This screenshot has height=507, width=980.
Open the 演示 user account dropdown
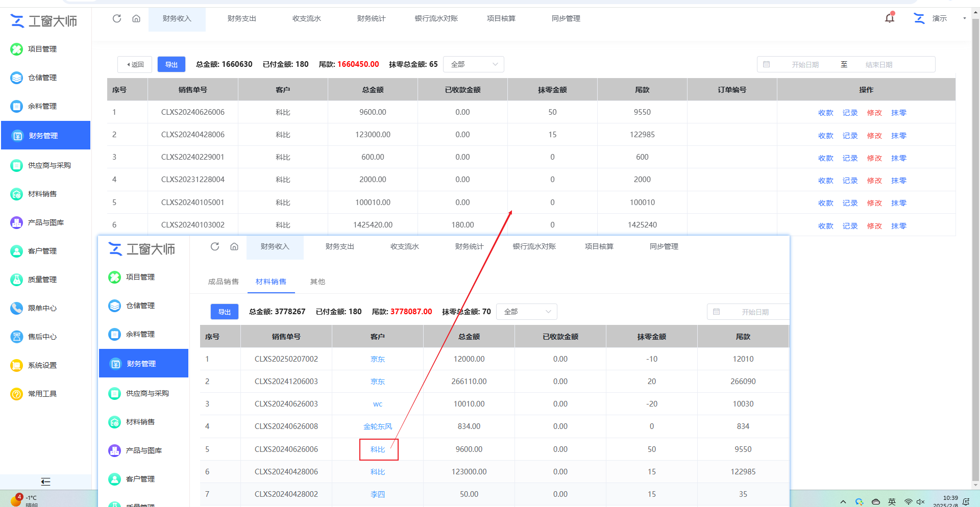click(x=939, y=18)
